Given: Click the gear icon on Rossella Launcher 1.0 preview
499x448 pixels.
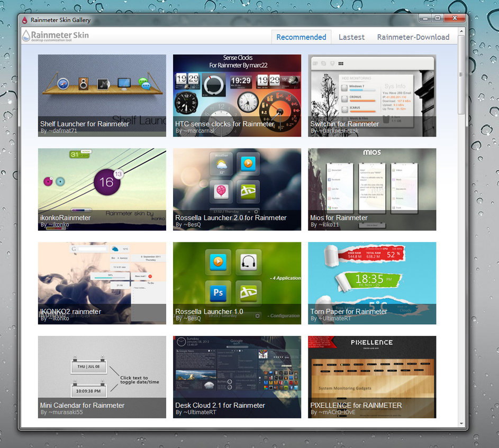Looking at the screenshot, I should coord(258,316).
